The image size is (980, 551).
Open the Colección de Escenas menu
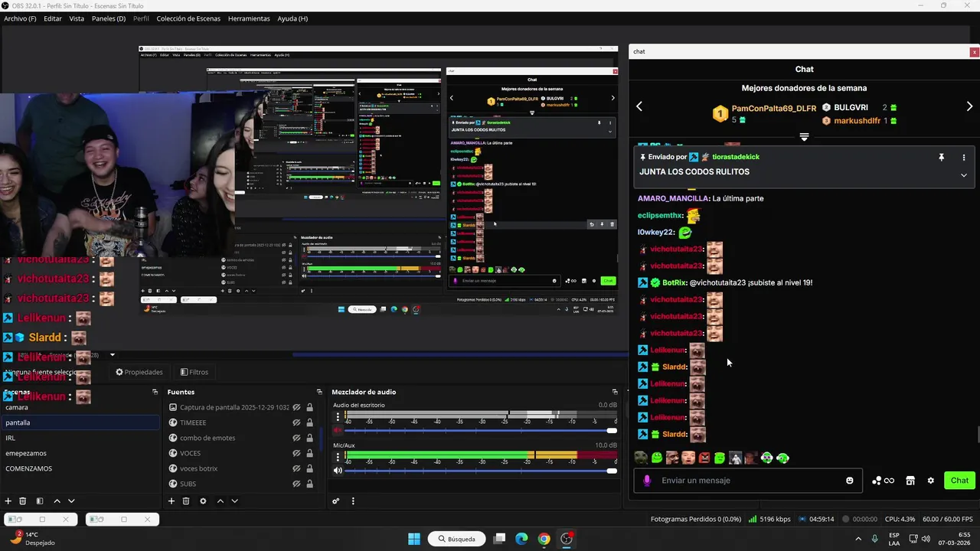point(189,18)
